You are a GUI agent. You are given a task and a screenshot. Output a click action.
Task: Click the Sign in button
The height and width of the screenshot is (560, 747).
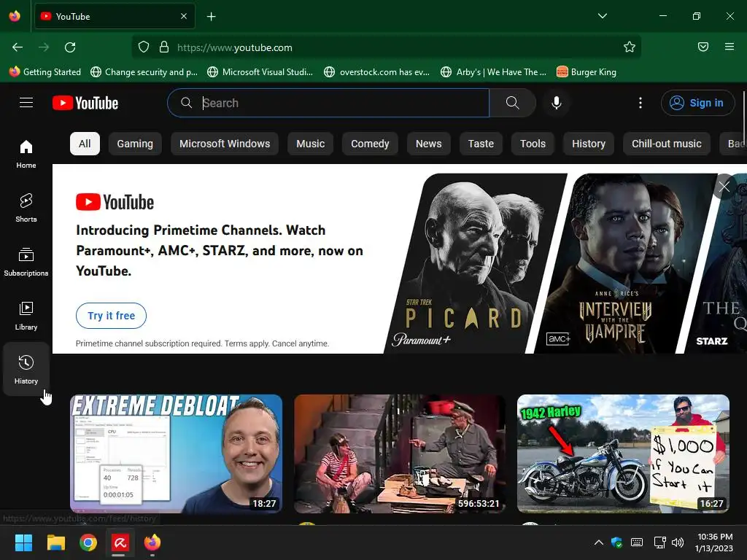pyautogui.click(x=697, y=103)
